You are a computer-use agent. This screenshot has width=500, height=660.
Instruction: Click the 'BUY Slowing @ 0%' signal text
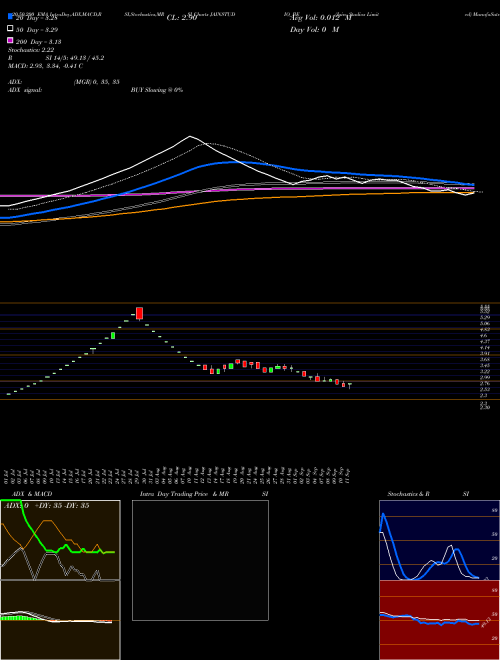(x=157, y=90)
